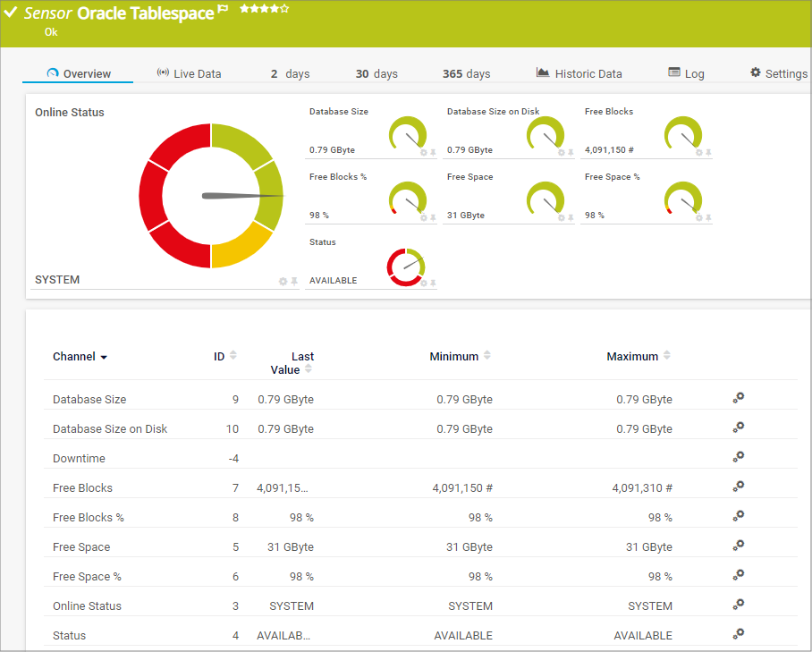Sort table by Maximum column
Image resolution: width=812 pixels, height=652 pixels.
click(x=666, y=356)
